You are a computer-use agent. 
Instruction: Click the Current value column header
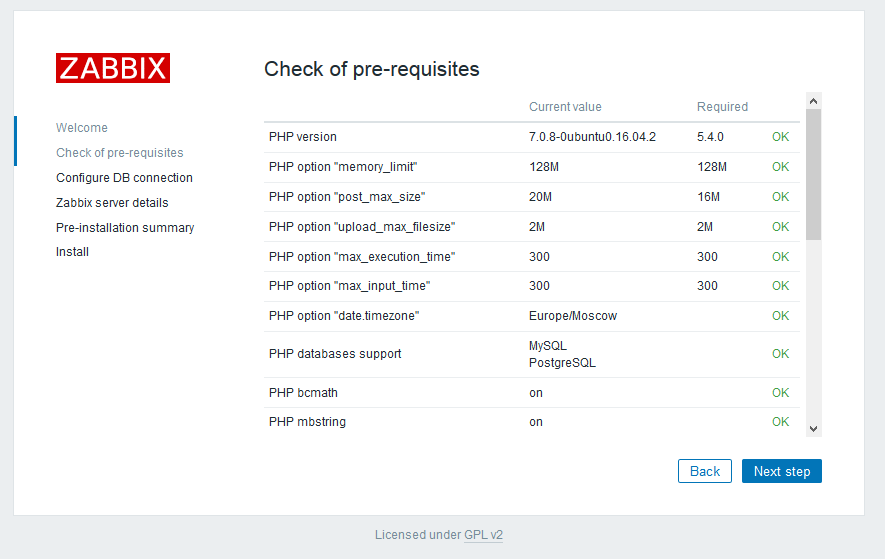pos(565,107)
